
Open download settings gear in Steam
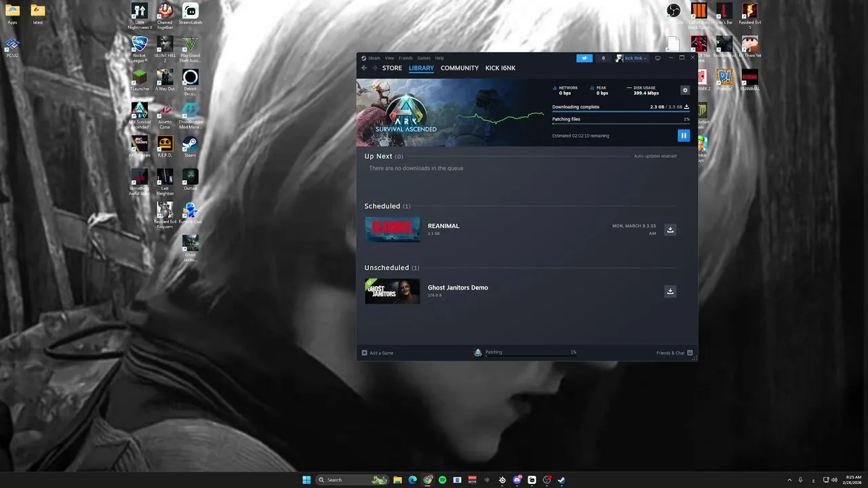pos(685,90)
